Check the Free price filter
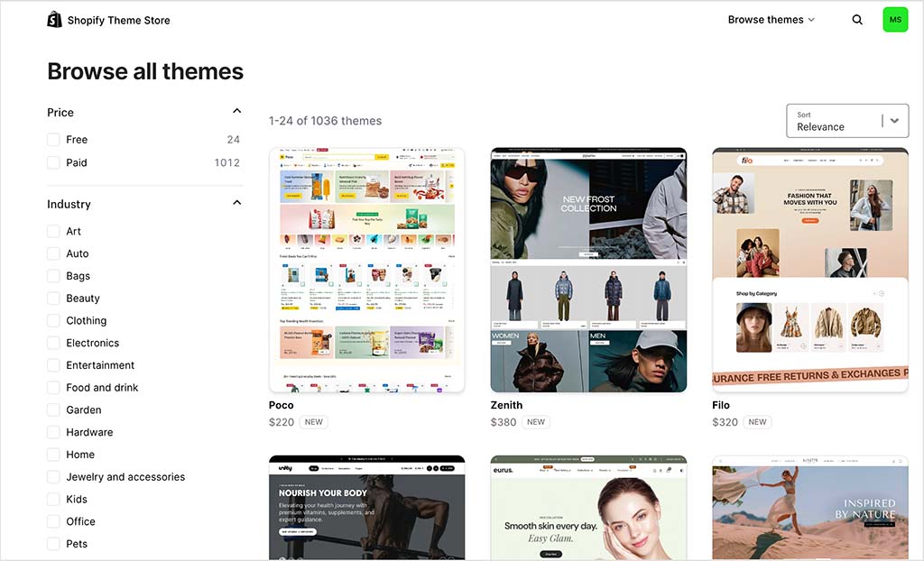 [53, 140]
